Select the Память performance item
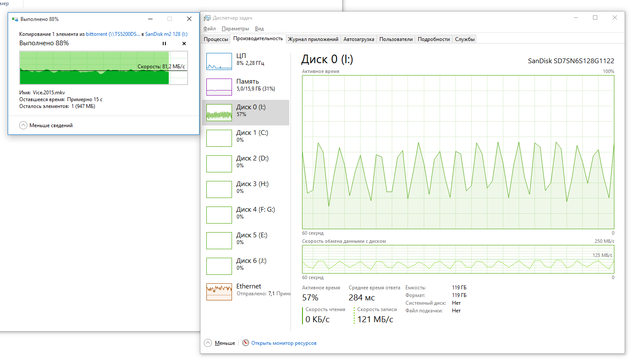This screenshot has height=364, width=637. coord(246,87)
